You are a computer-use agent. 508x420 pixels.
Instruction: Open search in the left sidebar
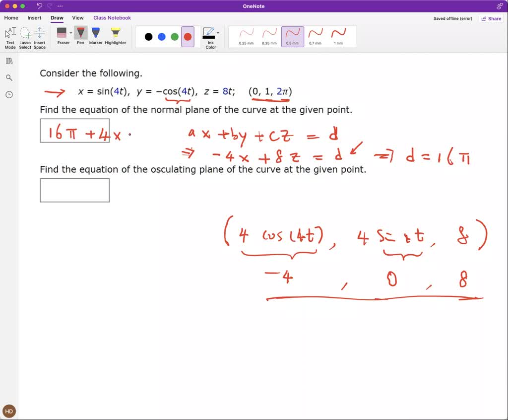[x=9, y=77]
